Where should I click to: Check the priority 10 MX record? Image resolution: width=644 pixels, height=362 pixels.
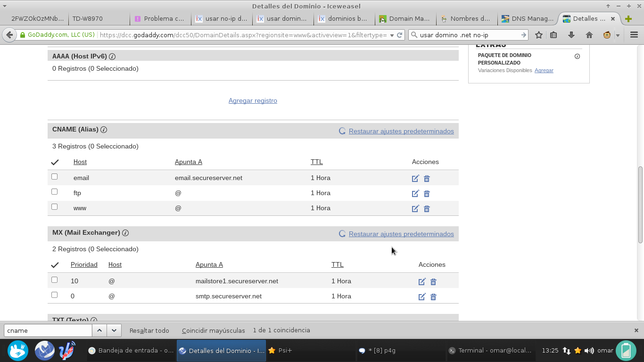click(x=54, y=280)
